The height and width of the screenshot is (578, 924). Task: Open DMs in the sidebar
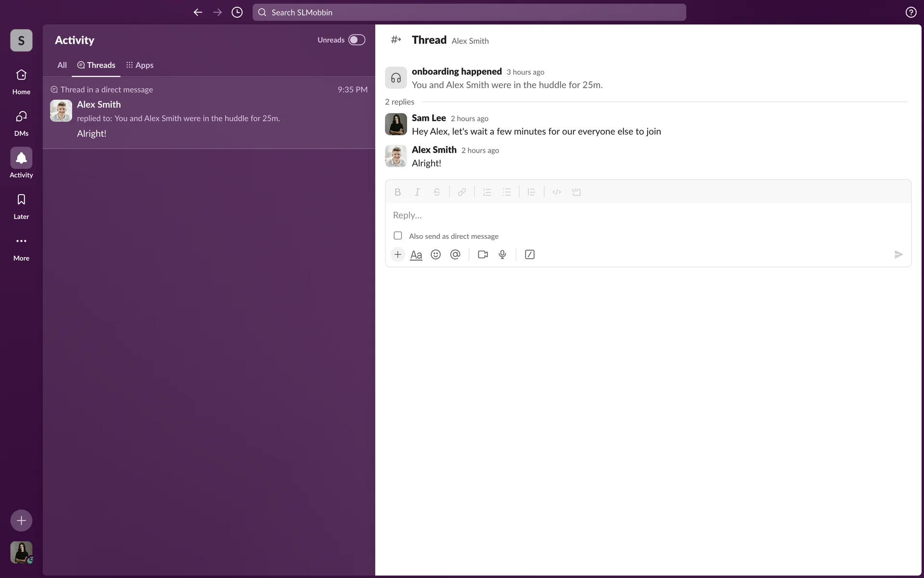tap(21, 122)
